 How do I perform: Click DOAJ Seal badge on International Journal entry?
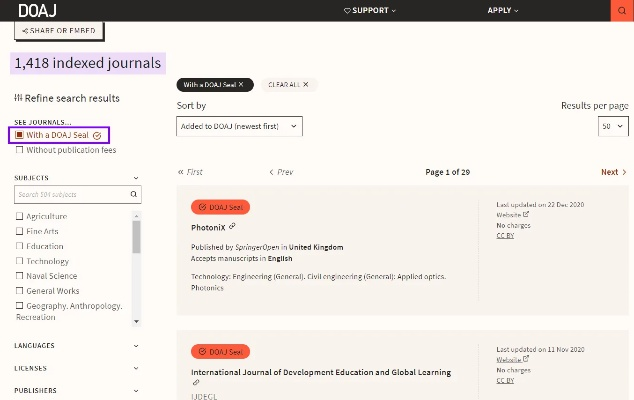click(220, 352)
